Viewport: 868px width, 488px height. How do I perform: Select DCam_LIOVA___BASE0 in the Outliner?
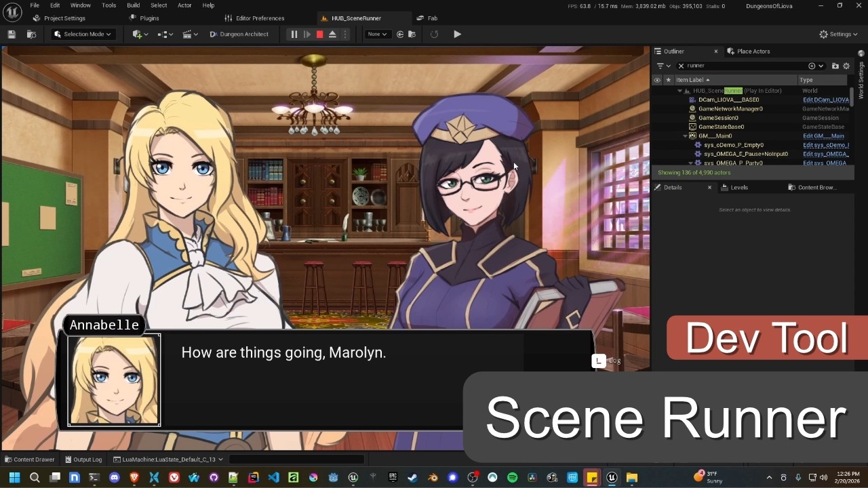[728, 100]
